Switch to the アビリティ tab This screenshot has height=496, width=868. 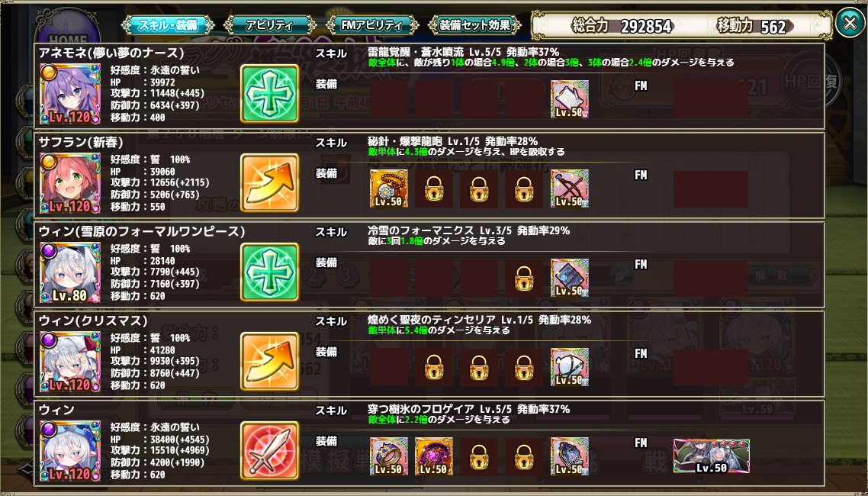(270, 25)
